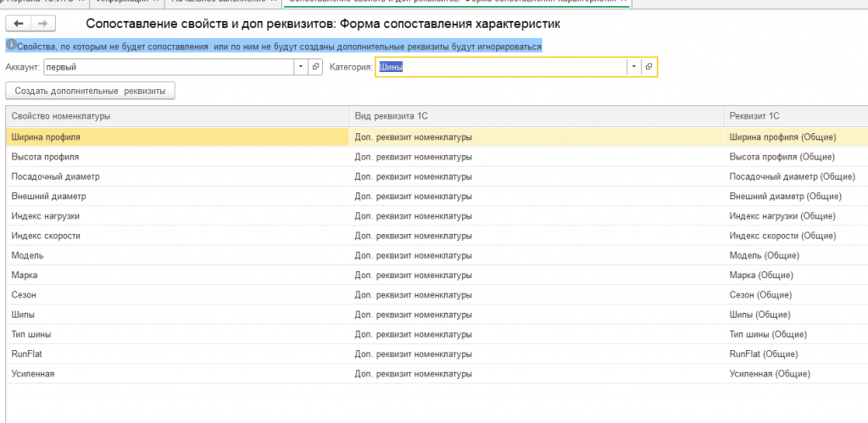
Task: Select the Индекс скорости property cell
Action: [177, 236]
